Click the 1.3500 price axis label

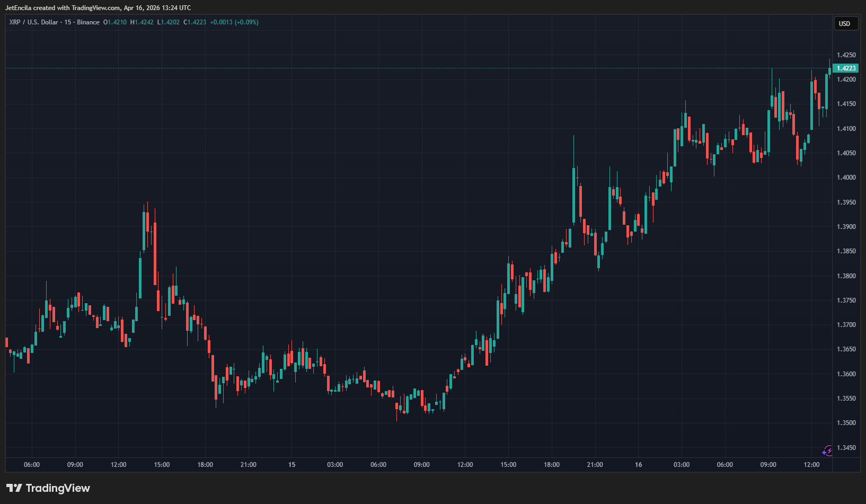846,423
